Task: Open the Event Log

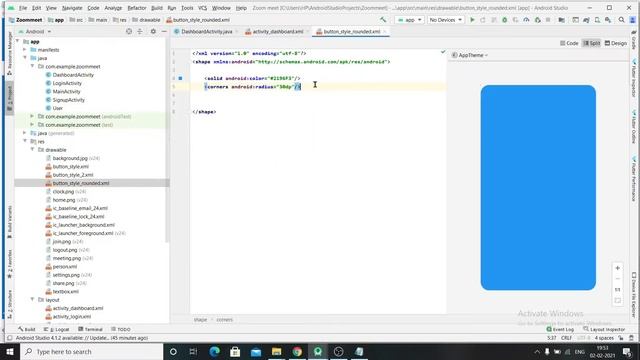Action: 560,329
